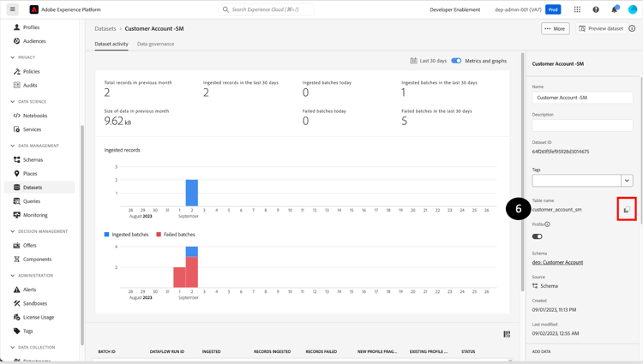Image resolution: width=643 pixels, height=364 pixels.
Task: Click the Profile info icon
Action: pos(547,224)
